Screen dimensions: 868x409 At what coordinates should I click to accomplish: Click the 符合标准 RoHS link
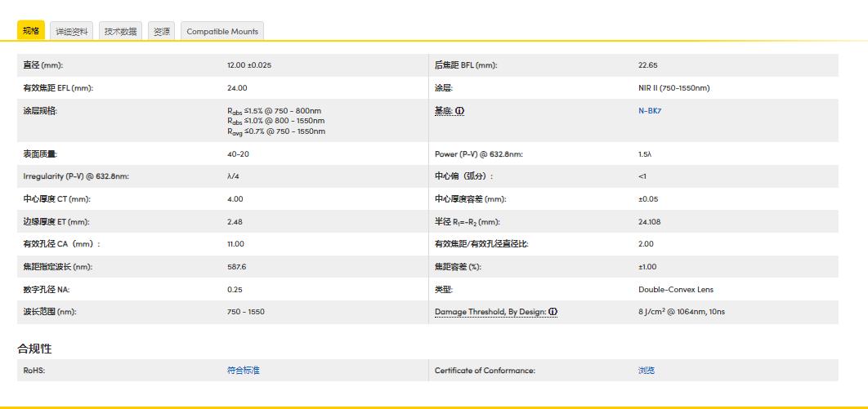coord(243,371)
